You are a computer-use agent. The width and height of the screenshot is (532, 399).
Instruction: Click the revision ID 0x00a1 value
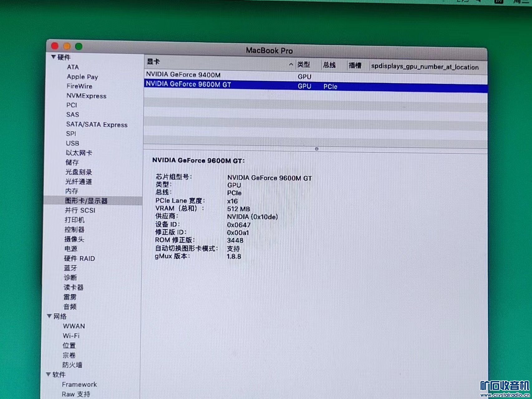point(238,233)
